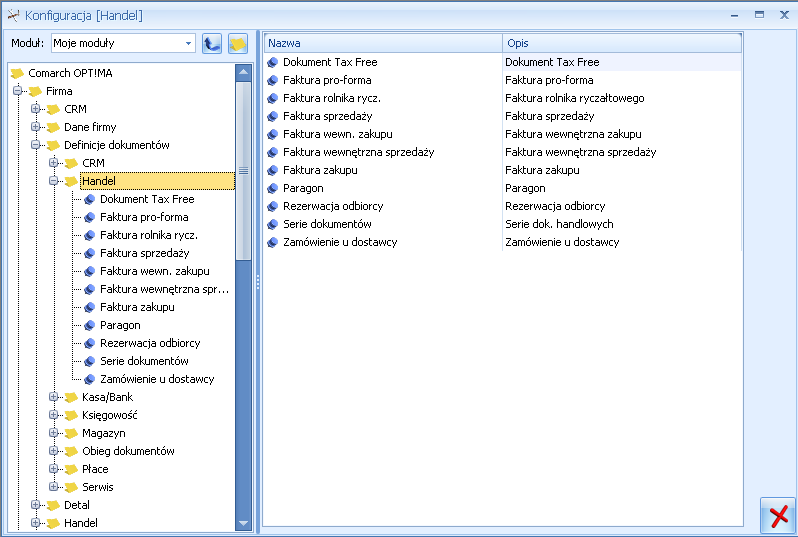Click Faktura sprzedaży icon in list

click(x=273, y=117)
